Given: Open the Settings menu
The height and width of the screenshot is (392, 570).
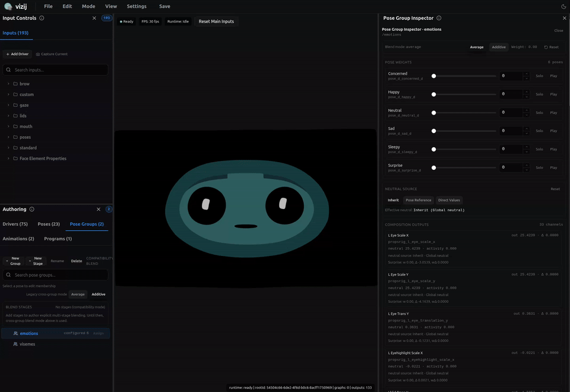Looking at the screenshot, I should pyautogui.click(x=137, y=7).
